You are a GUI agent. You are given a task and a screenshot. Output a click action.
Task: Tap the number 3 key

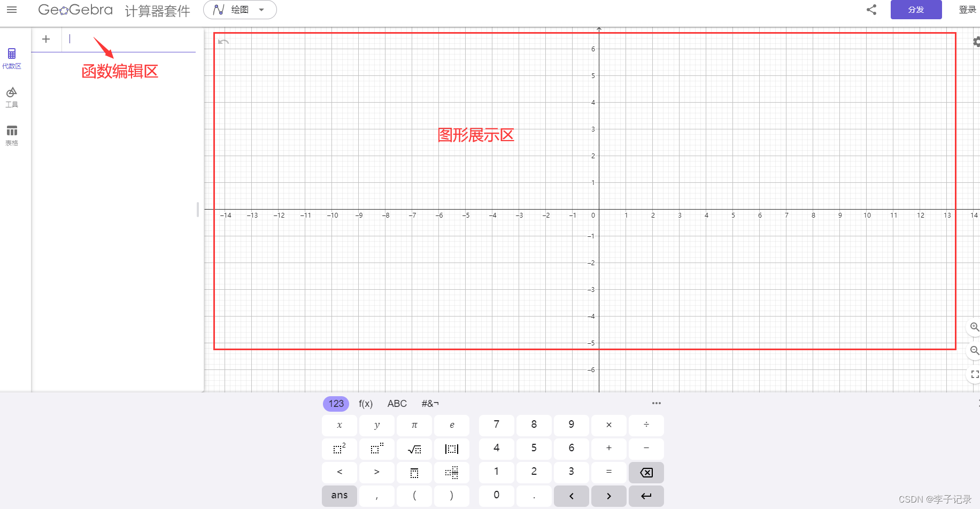point(572,472)
